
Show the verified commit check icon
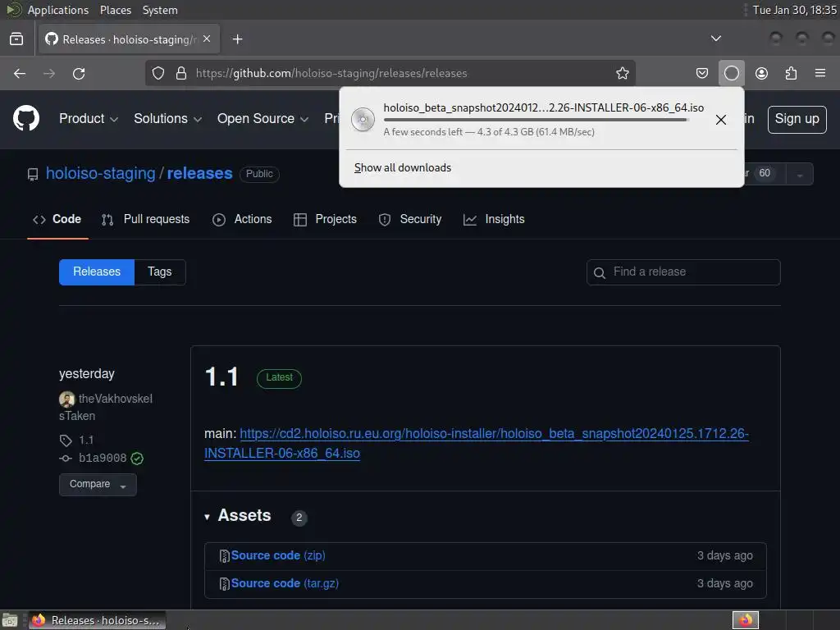(x=137, y=458)
